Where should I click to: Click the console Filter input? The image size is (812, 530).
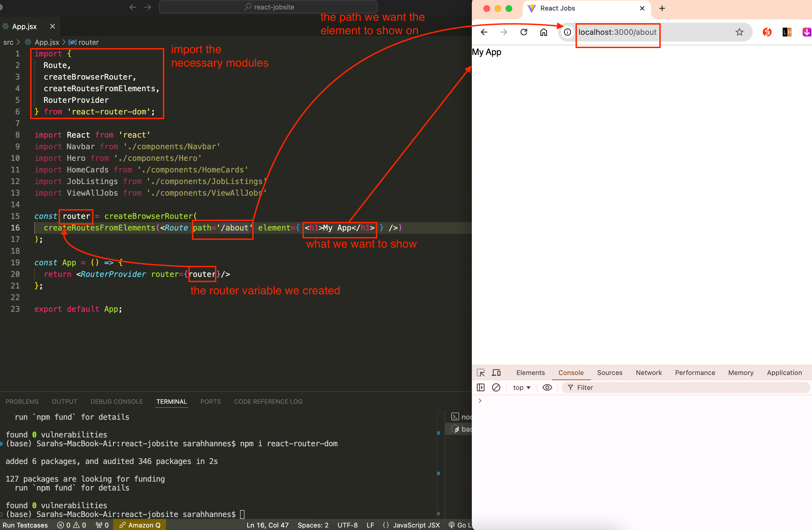[x=686, y=387]
